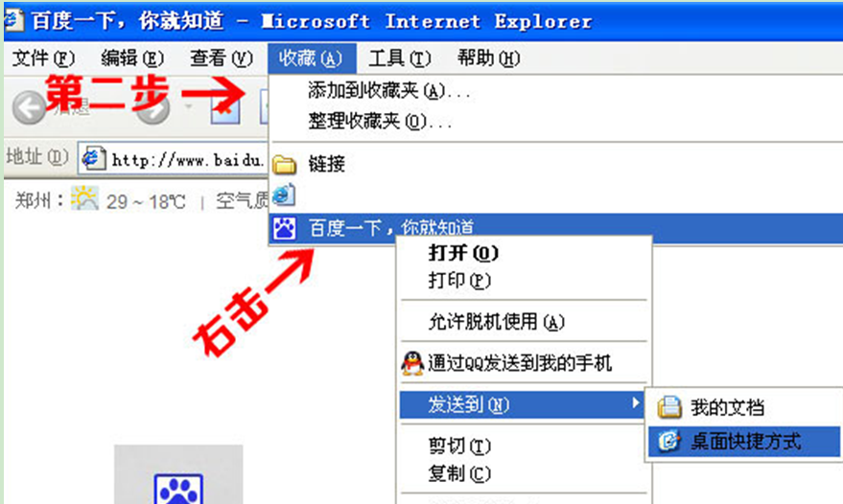The image size is (843, 504).
Task: Choose 整理收藏夹 from favorites menu
Action: [x=380, y=122]
